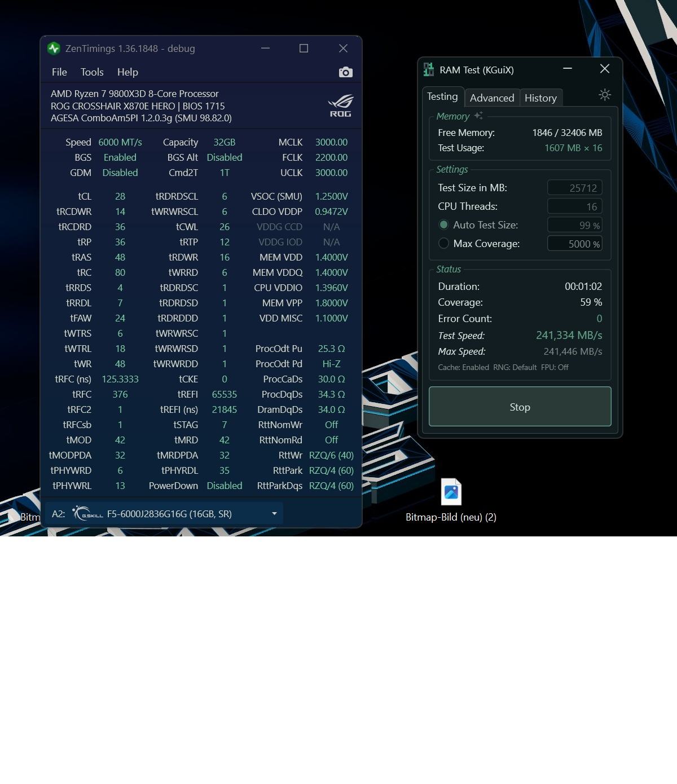The image size is (677, 784).
Task: Click the PowerDown value Disabled
Action: 225,486
